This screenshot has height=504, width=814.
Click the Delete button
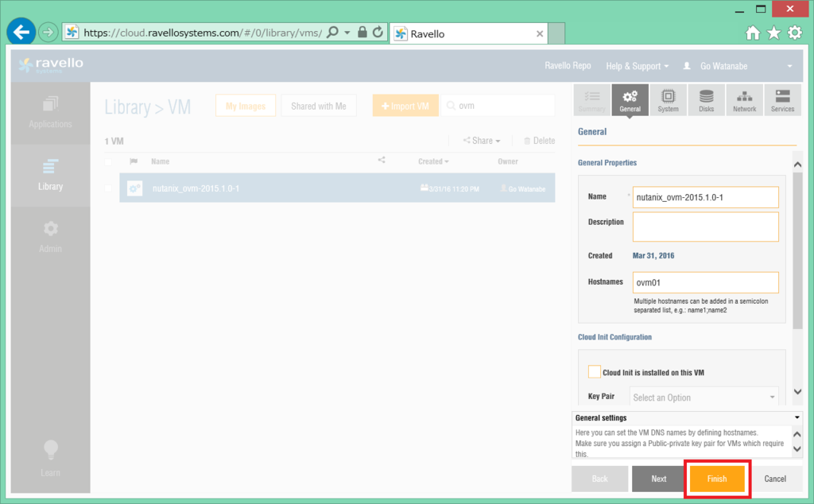pyautogui.click(x=540, y=141)
